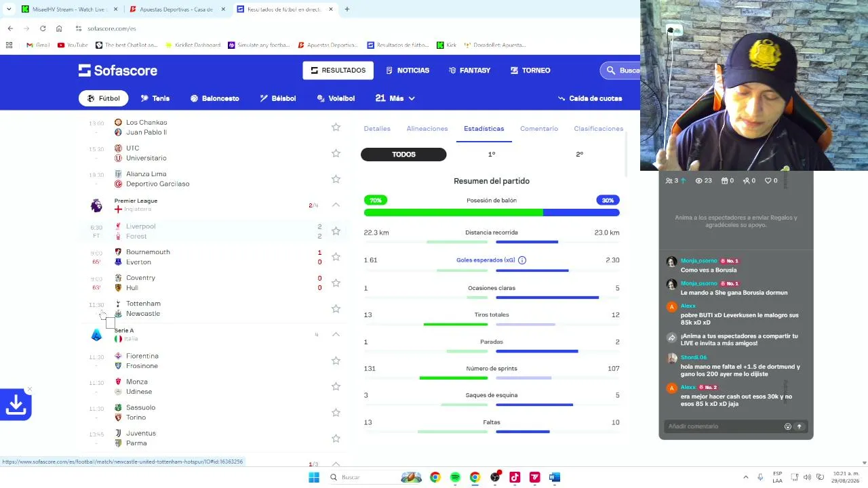
Task: Reload the page with the refresh icon
Action: pyautogui.click(x=43, y=28)
